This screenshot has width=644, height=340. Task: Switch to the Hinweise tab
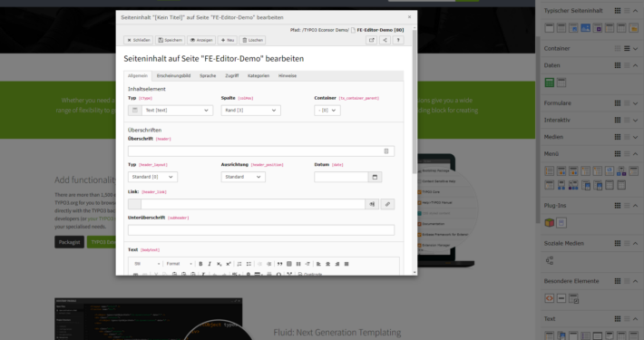tap(288, 75)
